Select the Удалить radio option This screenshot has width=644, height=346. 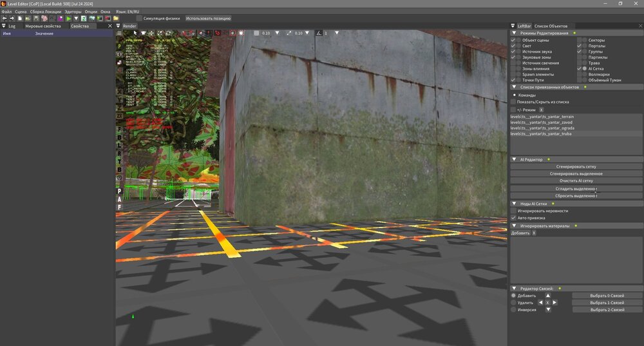pyautogui.click(x=513, y=302)
